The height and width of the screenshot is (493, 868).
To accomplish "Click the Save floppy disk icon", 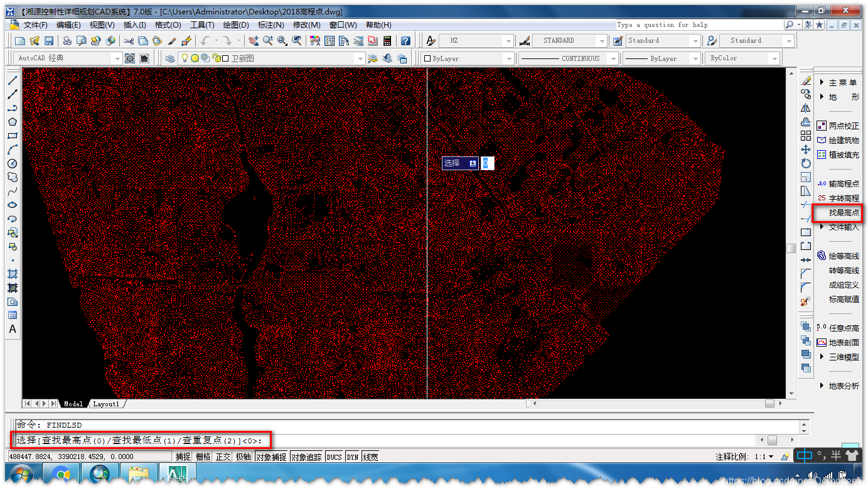I will pyautogui.click(x=49, y=41).
